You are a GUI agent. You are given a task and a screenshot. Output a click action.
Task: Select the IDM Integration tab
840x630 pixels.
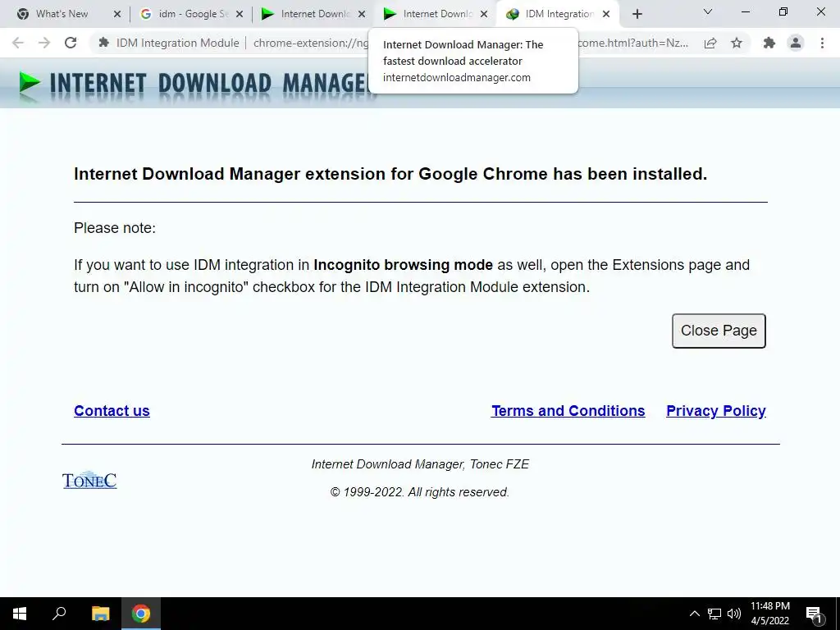tap(557, 14)
